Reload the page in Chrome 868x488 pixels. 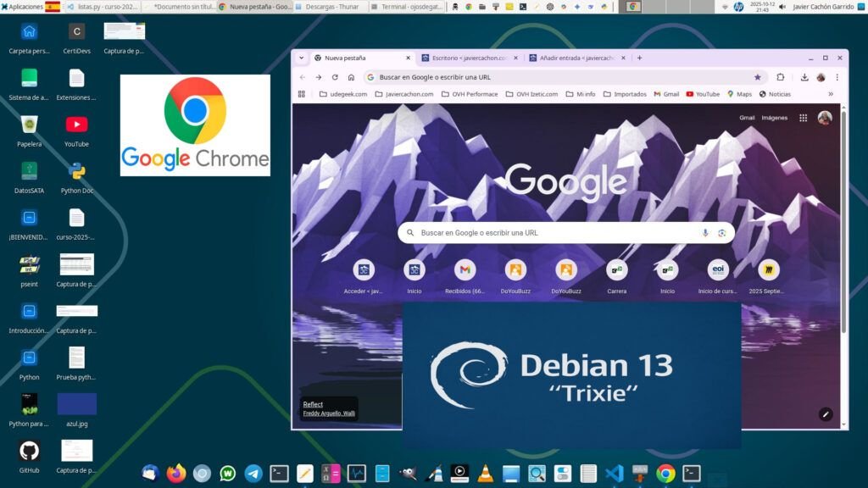pos(335,77)
